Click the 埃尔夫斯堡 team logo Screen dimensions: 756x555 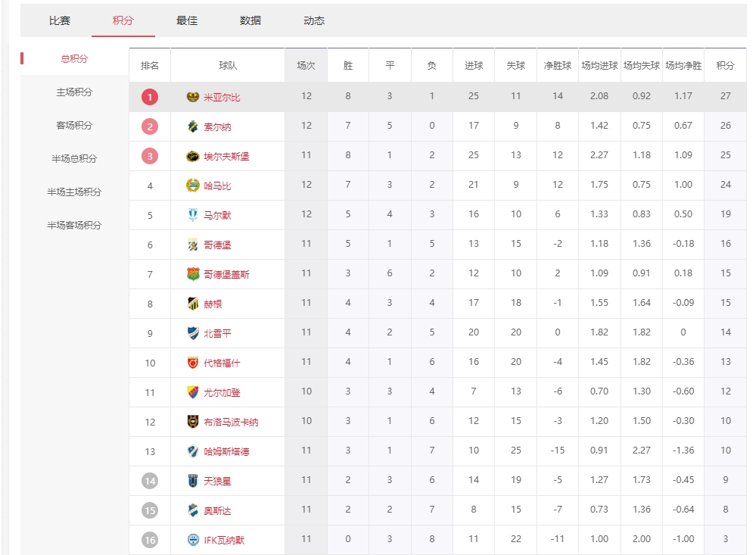pyautogui.click(x=193, y=156)
